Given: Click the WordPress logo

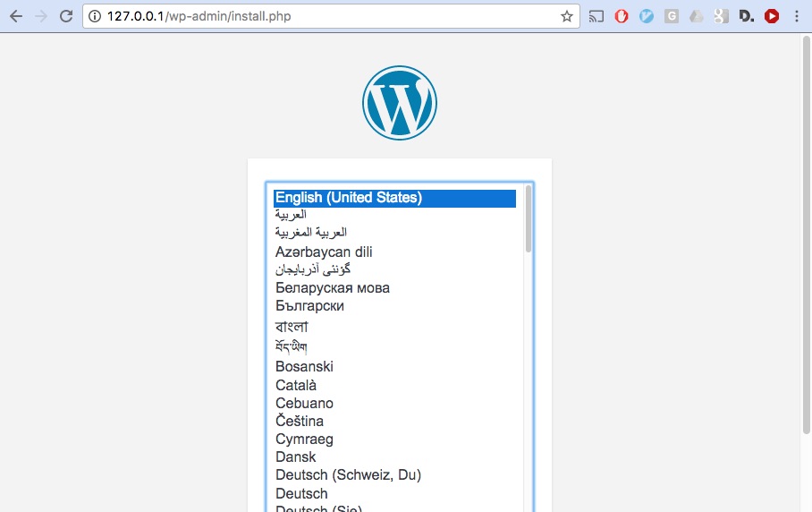Looking at the screenshot, I should click(x=399, y=103).
